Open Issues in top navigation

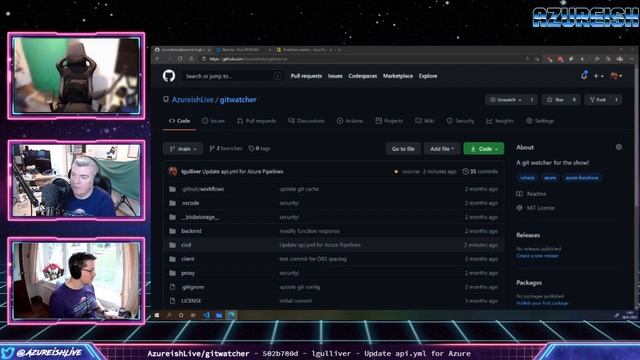335,76
